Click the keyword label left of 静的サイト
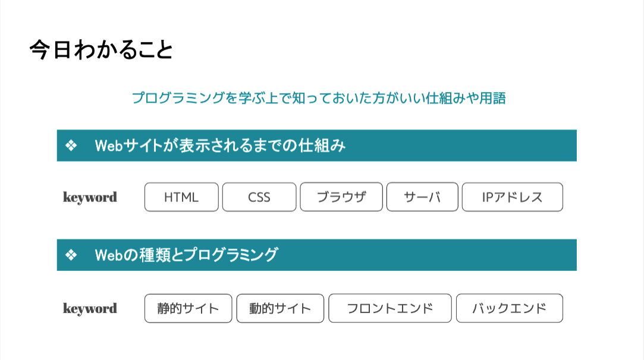This screenshot has height=360, width=644. pos(90,308)
